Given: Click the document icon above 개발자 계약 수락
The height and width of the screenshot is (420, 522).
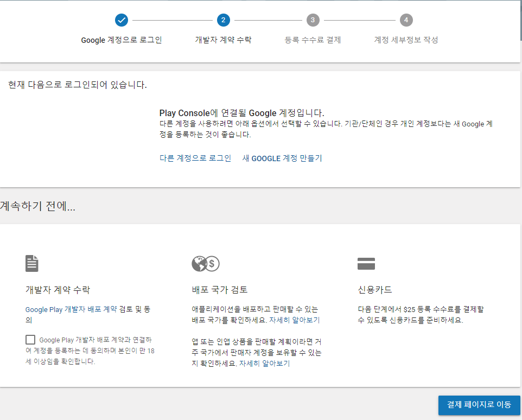Looking at the screenshot, I should (32, 264).
